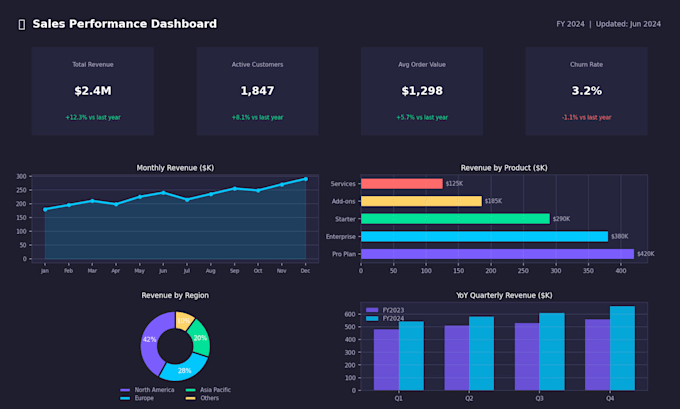Select the yellow Add-ons bar
The height and width of the screenshot is (409, 680).
[x=421, y=201]
